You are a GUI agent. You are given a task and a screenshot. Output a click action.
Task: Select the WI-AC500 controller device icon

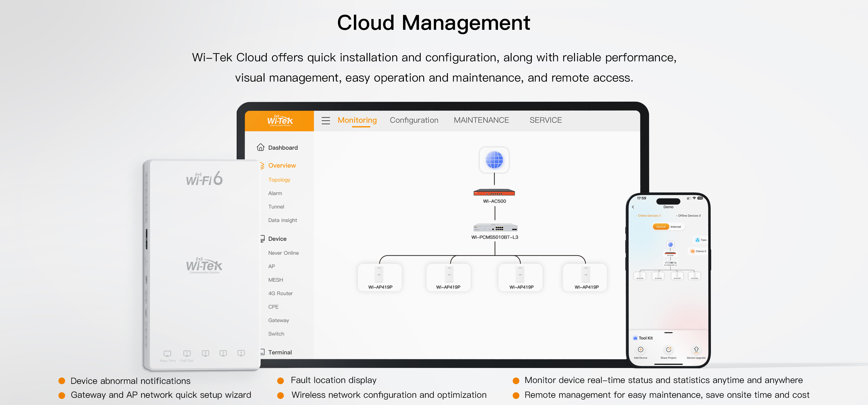pyautogui.click(x=494, y=193)
